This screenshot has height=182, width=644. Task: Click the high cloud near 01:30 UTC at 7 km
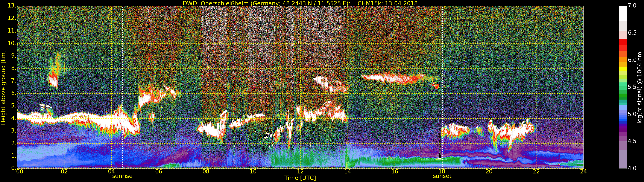click(x=53, y=80)
